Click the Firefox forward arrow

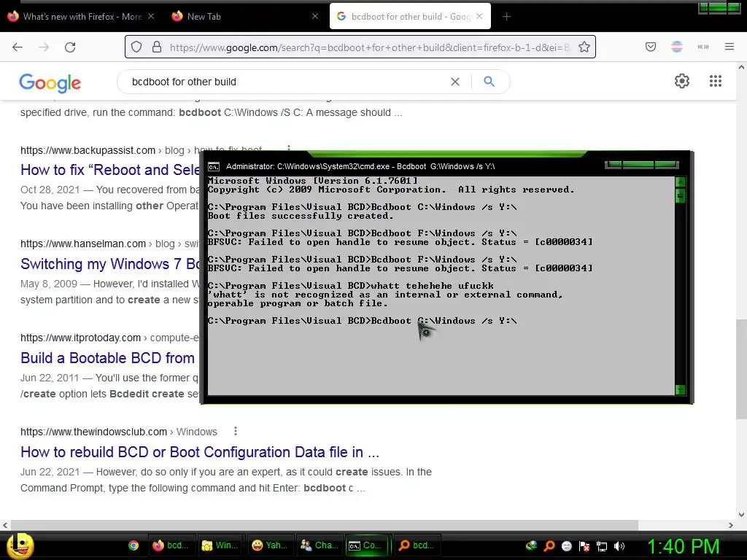(44, 47)
